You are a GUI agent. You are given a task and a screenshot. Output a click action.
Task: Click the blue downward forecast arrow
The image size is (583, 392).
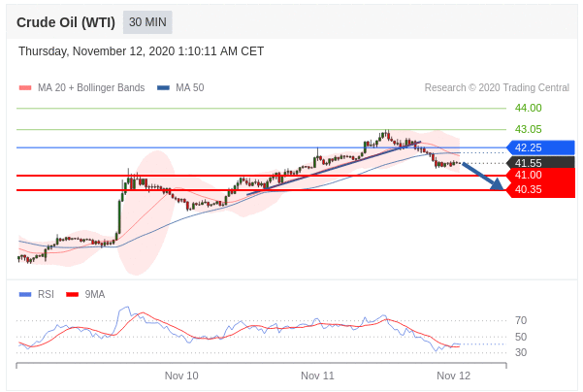click(x=481, y=176)
